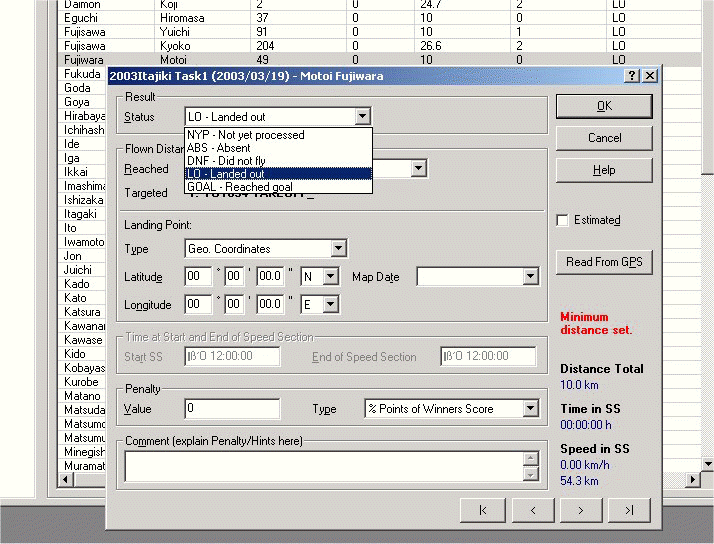Viewport: 714px width, 544px height.
Task: Click the Longitude degrees field
Action: click(x=199, y=304)
